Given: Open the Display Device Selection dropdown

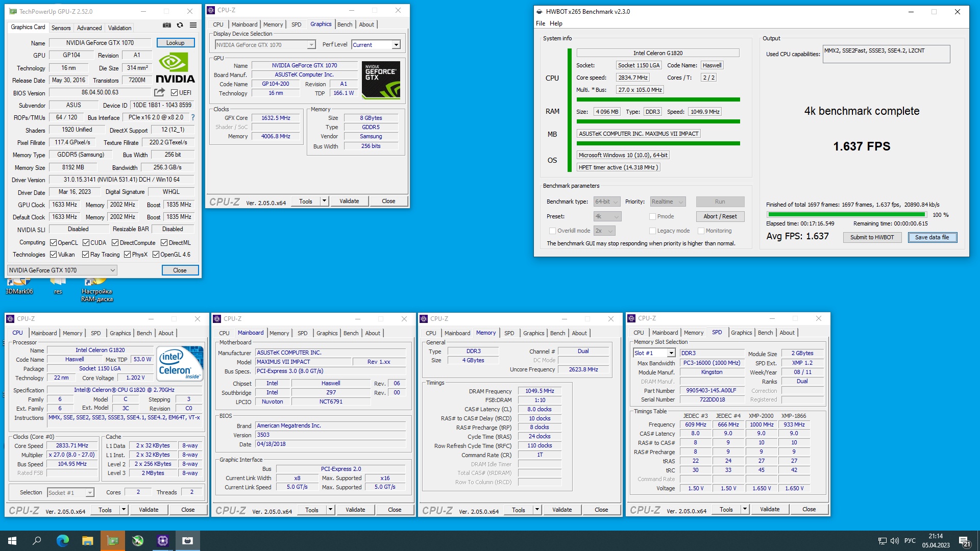Looking at the screenshot, I should [265, 45].
